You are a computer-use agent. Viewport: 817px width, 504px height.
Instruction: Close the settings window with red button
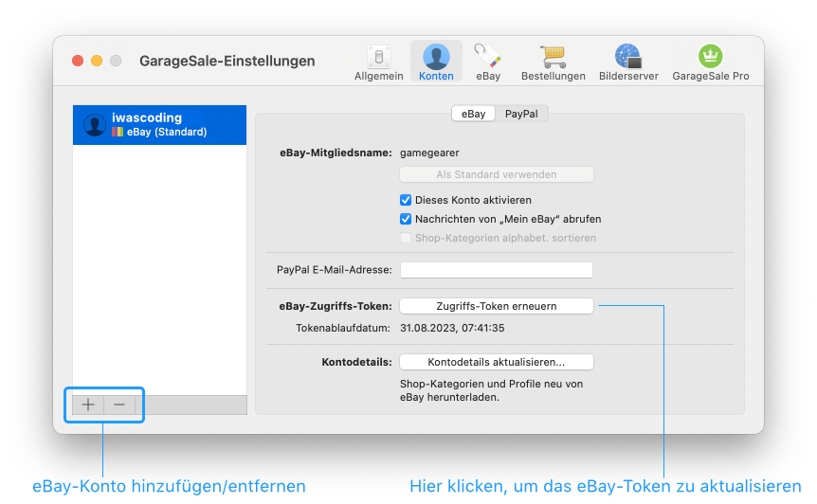[x=78, y=61]
